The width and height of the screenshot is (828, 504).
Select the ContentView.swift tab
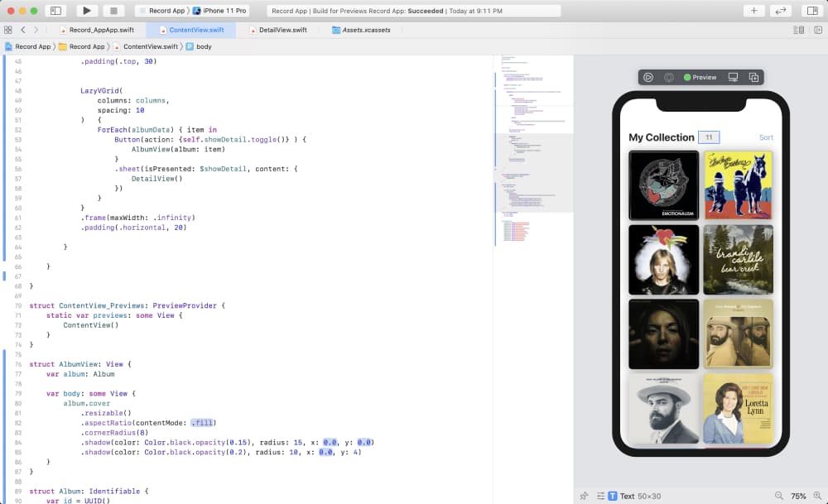[191, 30]
